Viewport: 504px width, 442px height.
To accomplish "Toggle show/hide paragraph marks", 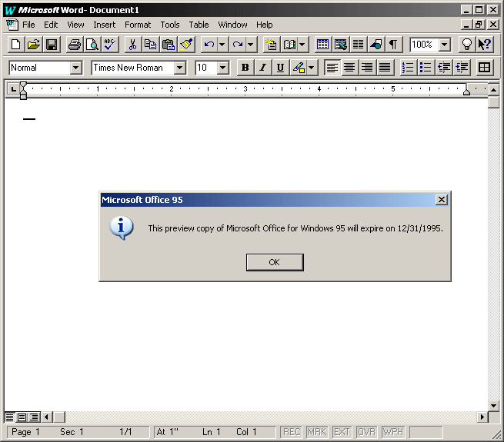I will coord(393,45).
